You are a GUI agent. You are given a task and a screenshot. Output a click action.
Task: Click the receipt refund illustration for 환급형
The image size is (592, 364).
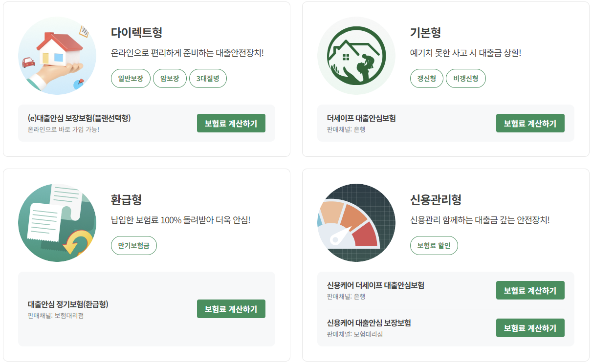(x=57, y=221)
